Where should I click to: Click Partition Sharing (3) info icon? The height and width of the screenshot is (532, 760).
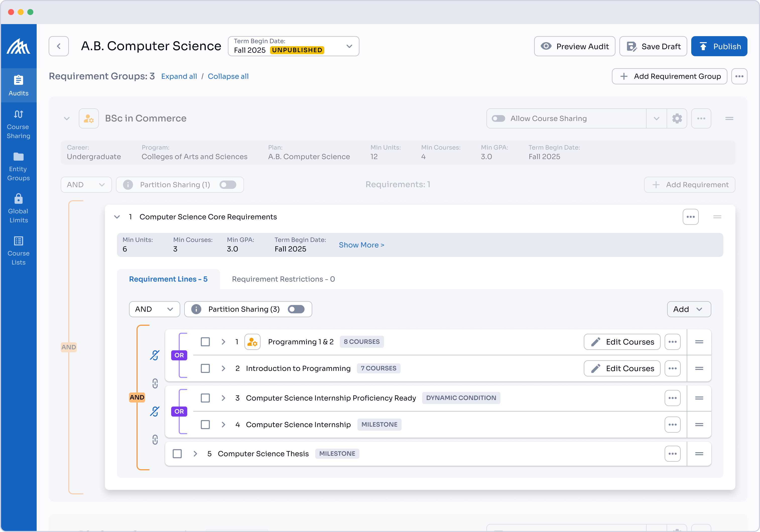point(196,309)
